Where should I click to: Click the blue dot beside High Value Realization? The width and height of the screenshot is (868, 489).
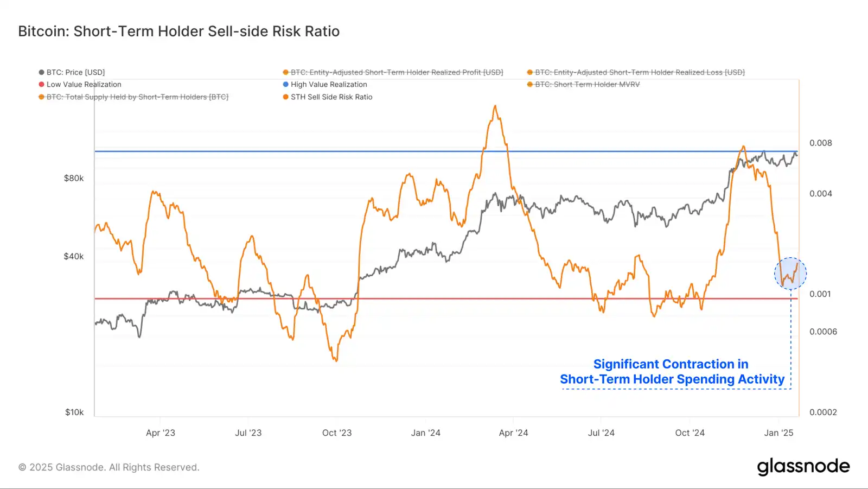pos(285,85)
